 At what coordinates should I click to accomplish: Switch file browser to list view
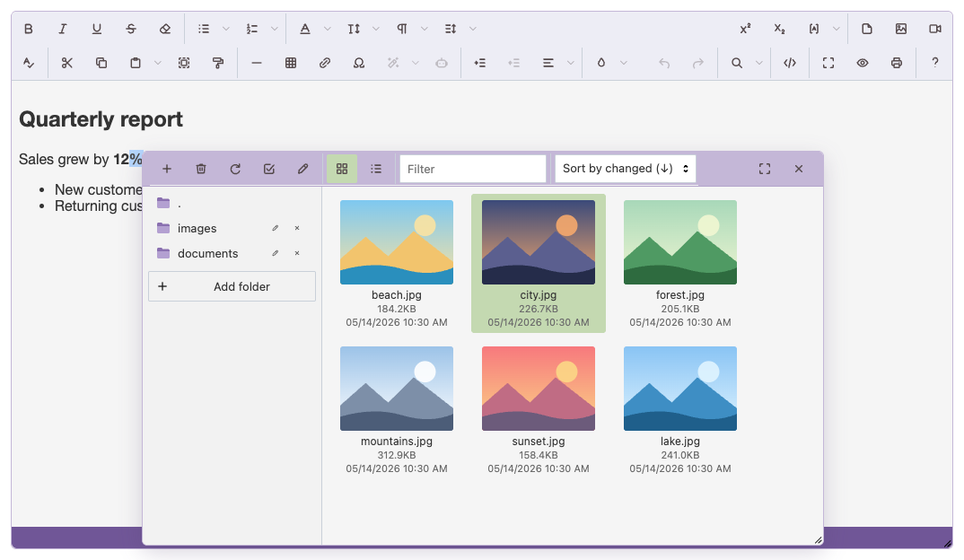click(376, 169)
